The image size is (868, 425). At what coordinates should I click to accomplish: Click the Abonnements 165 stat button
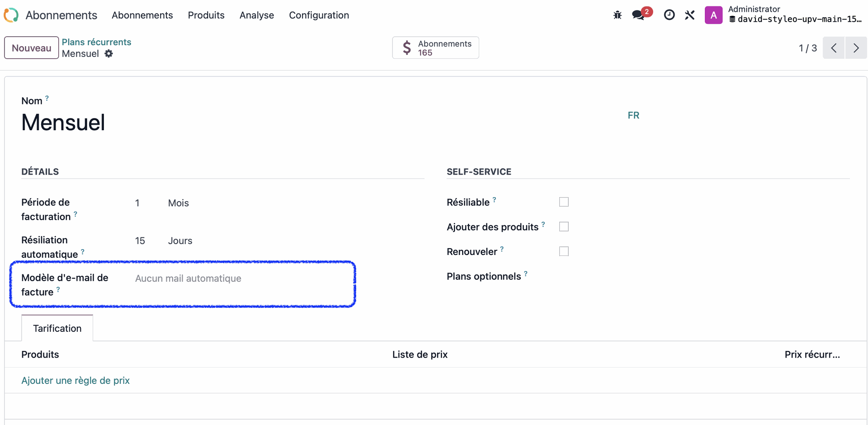pos(435,48)
